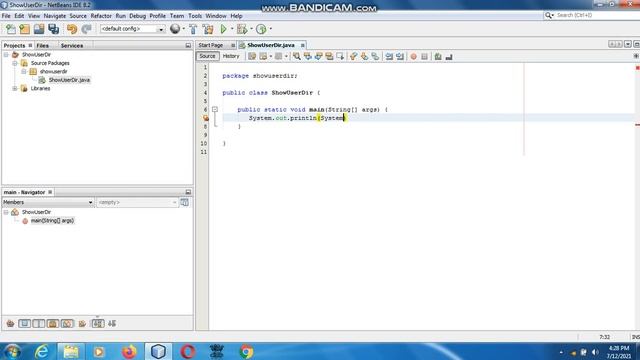Switch to the Files tab
The height and width of the screenshot is (360, 640).
click(x=42, y=46)
